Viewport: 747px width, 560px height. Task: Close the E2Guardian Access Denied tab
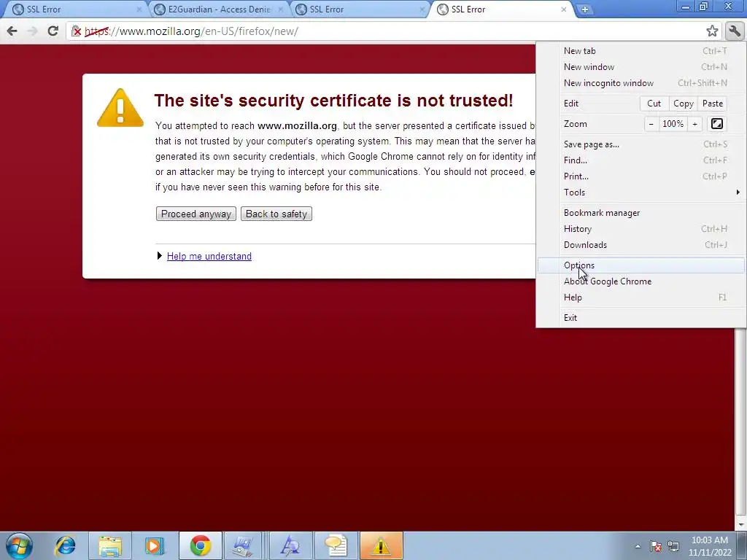coord(281,9)
